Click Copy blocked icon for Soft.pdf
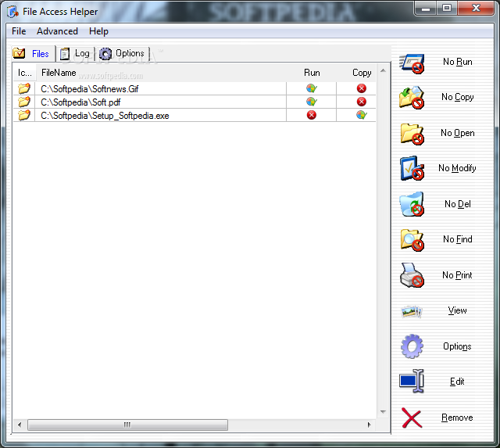This screenshot has width=500, height=448. coord(361,102)
